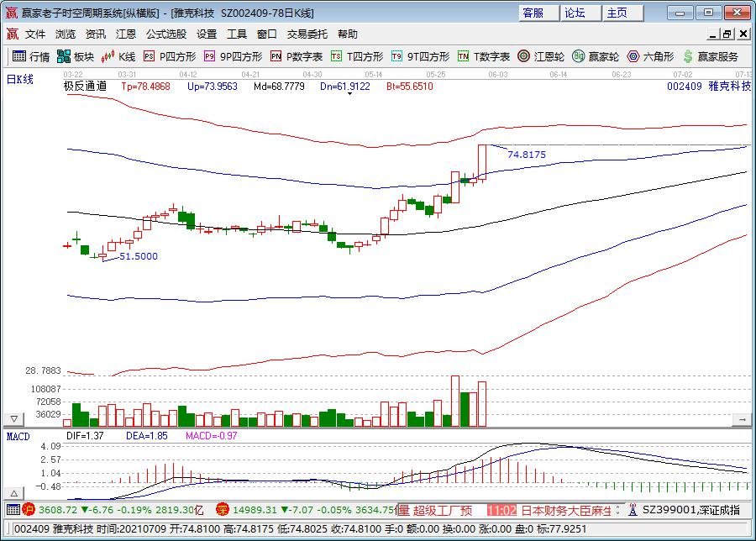The height and width of the screenshot is (541, 756).
Task: Collapse the volume panel with the down triangle
Action: 14,419
